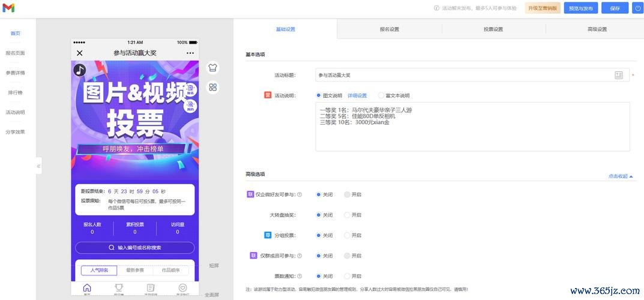Image resolution: width=644 pixels, height=300 pixels.
Task: Select 最新参赛 tab in preview
Action: click(x=134, y=270)
